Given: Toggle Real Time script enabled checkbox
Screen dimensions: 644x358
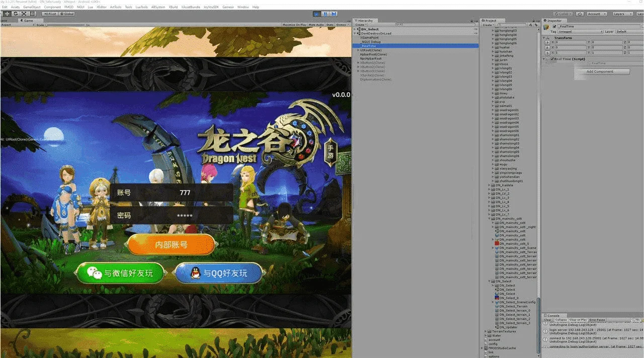Looking at the screenshot, I should point(552,59).
